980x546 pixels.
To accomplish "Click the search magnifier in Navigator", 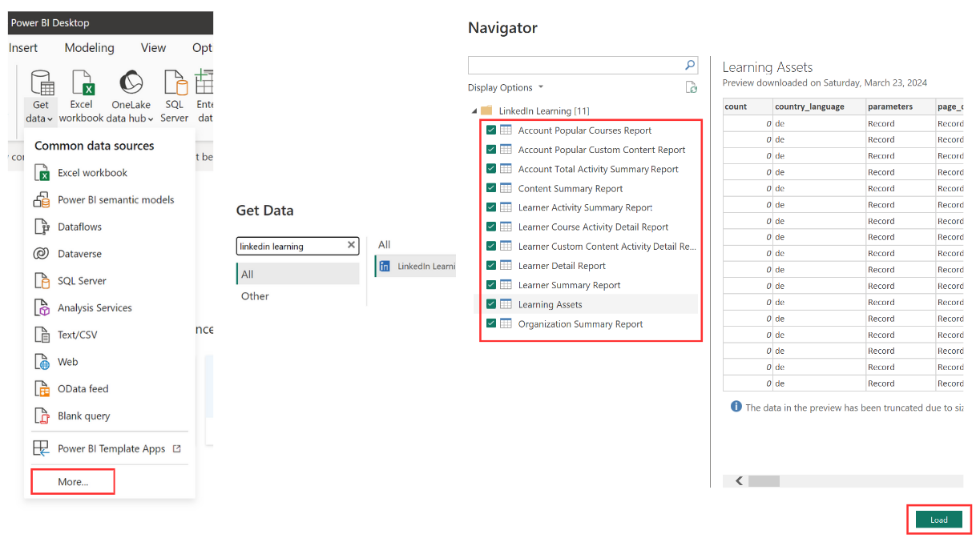I will [690, 66].
